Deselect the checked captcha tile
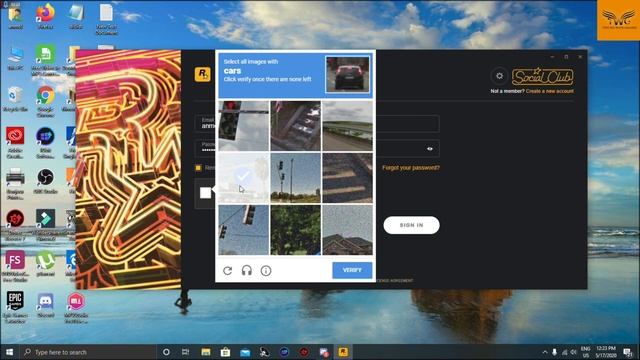This screenshot has height=360, width=640. [244, 178]
